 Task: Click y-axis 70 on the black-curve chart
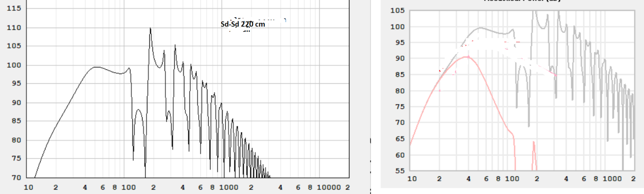[x=16, y=178]
